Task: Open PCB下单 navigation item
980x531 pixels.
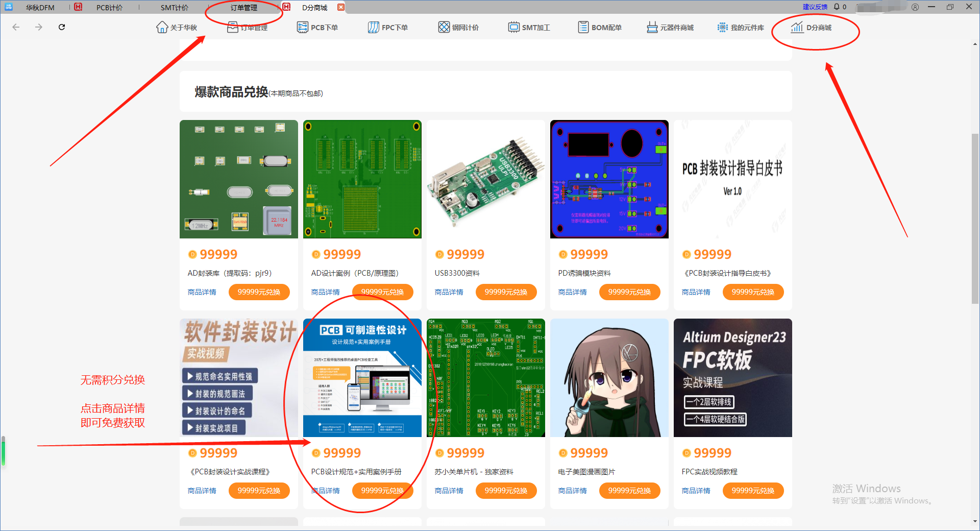Action: 317,27
